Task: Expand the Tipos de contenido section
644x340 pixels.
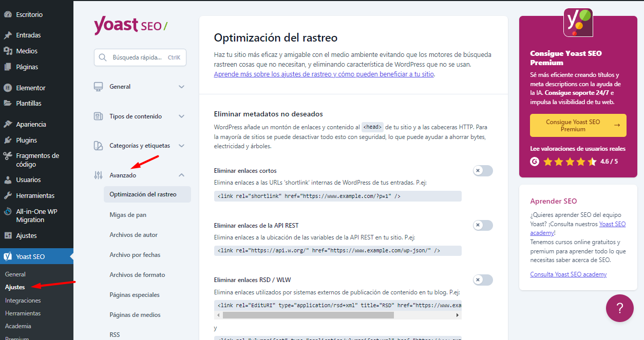Action: click(140, 116)
